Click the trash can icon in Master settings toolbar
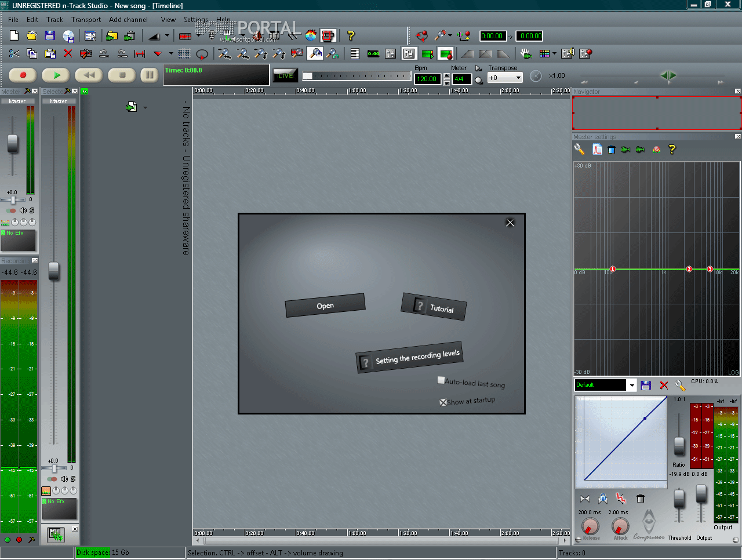Viewport: 742px width, 560px height. click(x=612, y=150)
